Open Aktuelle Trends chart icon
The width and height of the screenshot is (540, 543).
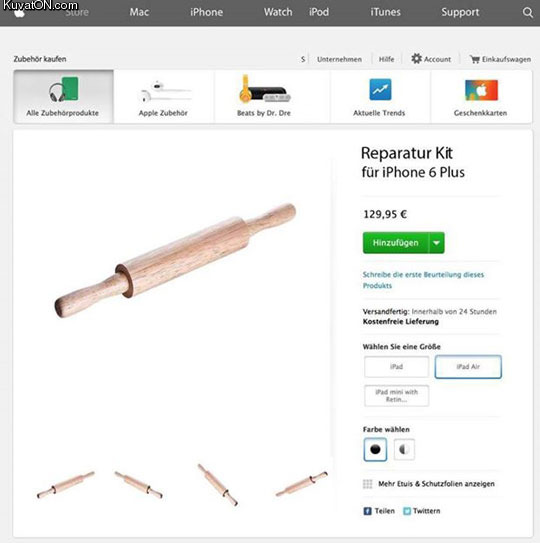(x=380, y=89)
